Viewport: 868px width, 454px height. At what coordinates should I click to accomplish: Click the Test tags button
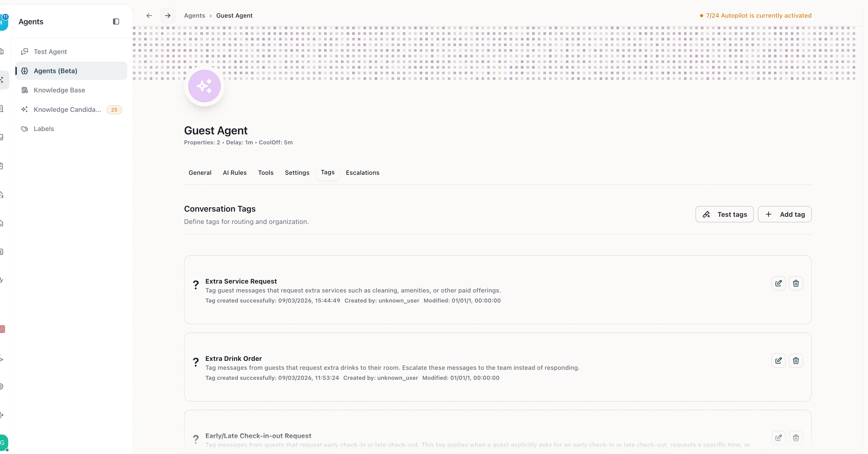[x=724, y=214]
